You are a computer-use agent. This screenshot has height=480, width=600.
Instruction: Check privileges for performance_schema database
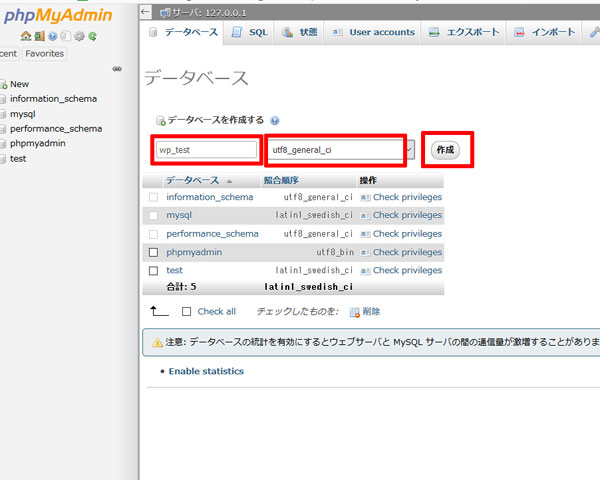(407, 234)
